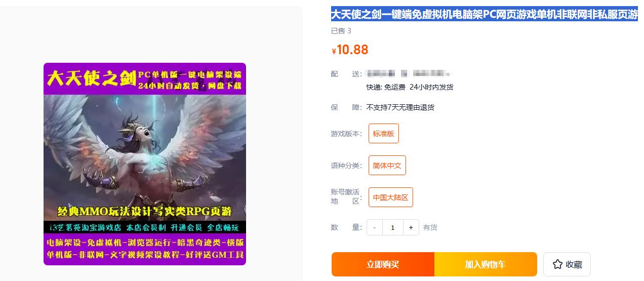The image size is (644, 281).
Task: Click the 不支持7天无理由退货 guarantee text
Action: click(x=400, y=107)
